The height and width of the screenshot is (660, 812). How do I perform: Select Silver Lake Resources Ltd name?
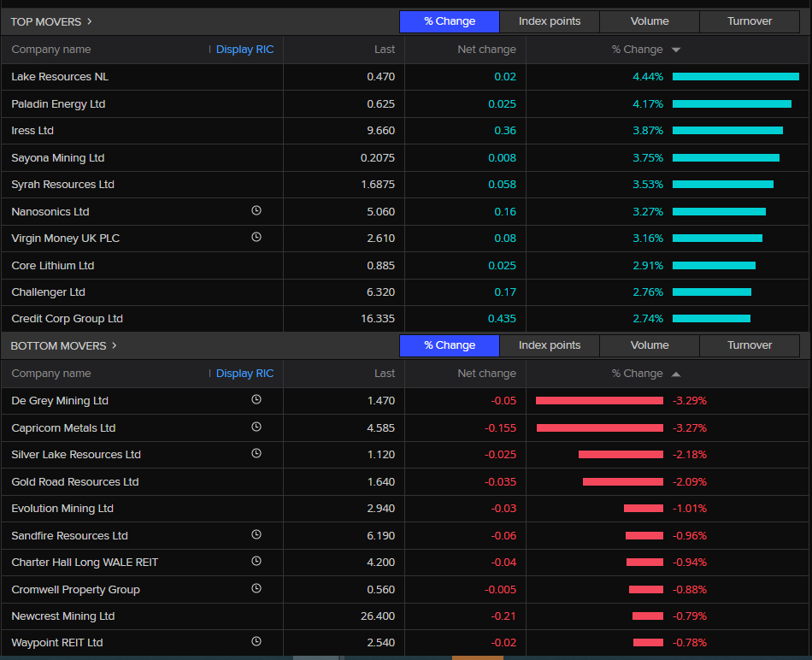[x=76, y=454]
